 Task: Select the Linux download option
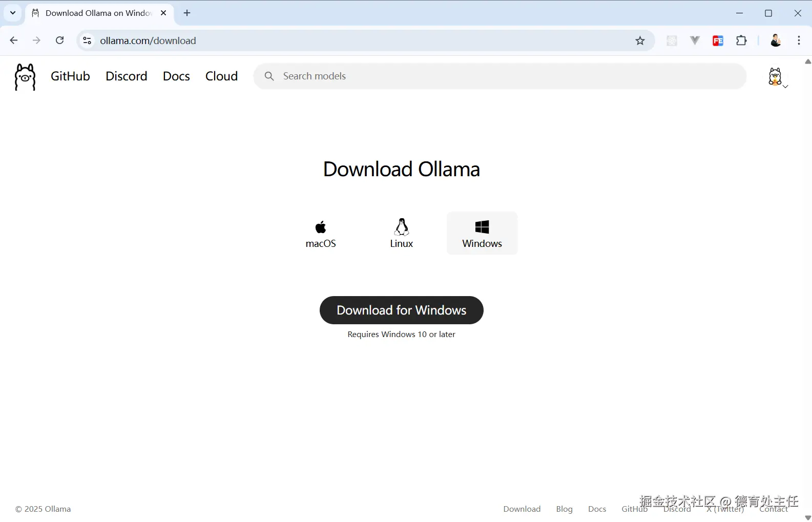coord(402,233)
